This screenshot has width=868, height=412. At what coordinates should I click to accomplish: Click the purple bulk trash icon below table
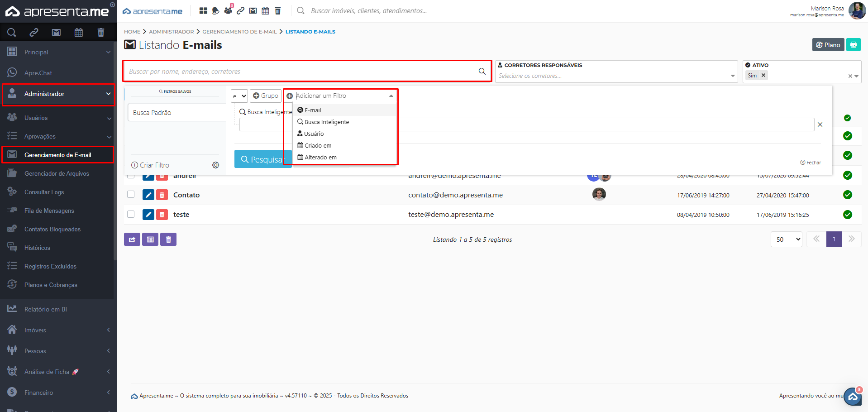168,240
